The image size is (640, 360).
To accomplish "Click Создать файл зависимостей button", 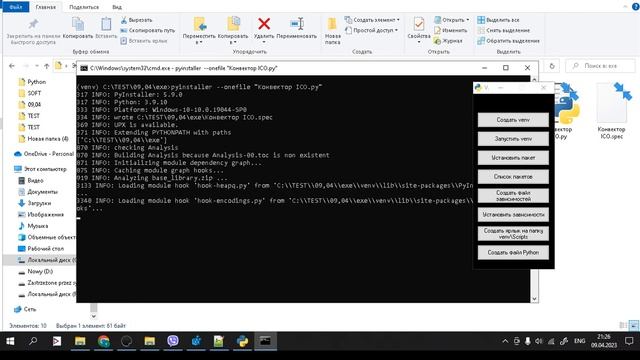I will click(x=513, y=196).
